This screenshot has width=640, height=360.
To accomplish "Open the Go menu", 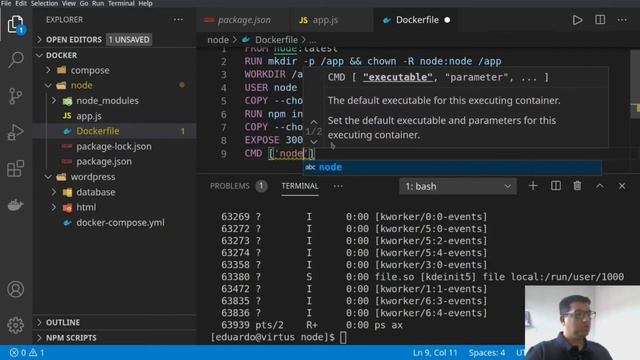I will (84, 3).
